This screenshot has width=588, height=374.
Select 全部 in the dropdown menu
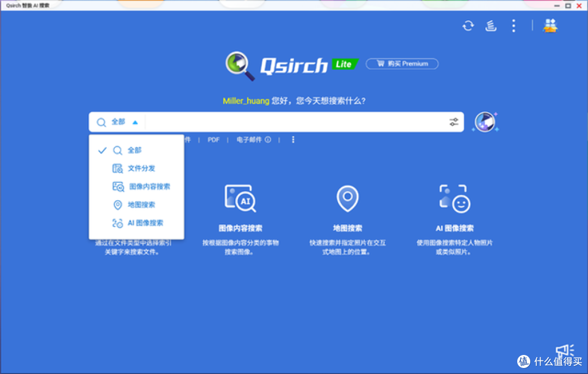click(137, 150)
